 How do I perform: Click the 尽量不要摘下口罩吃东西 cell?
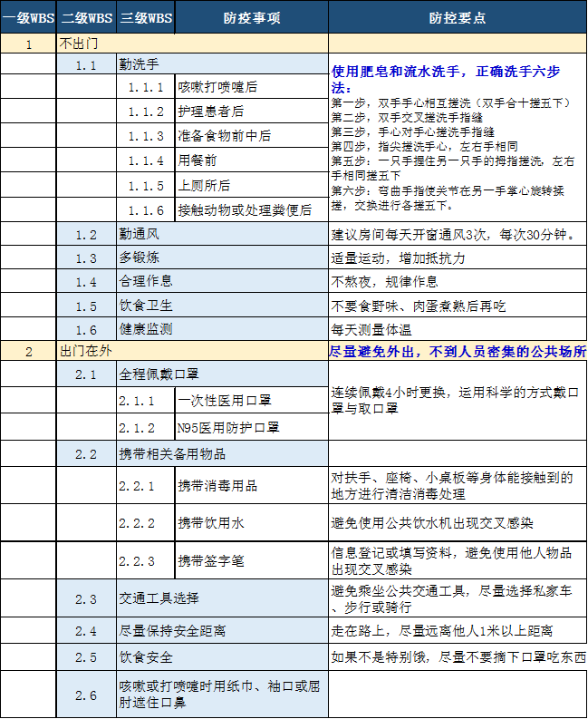pos(458,657)
